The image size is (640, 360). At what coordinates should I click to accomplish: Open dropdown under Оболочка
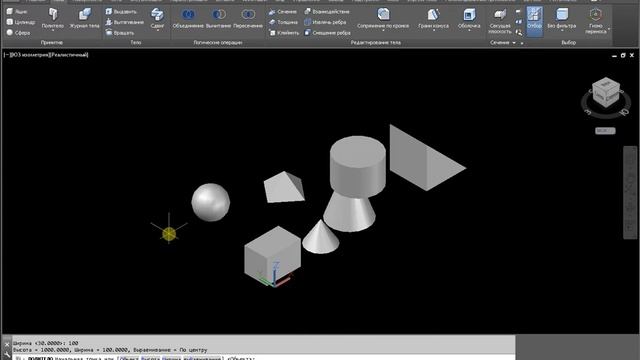469,31
